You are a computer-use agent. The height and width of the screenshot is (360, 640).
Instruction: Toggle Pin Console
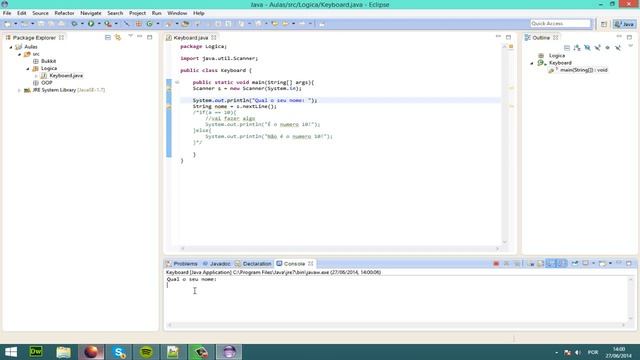[575, 263]
